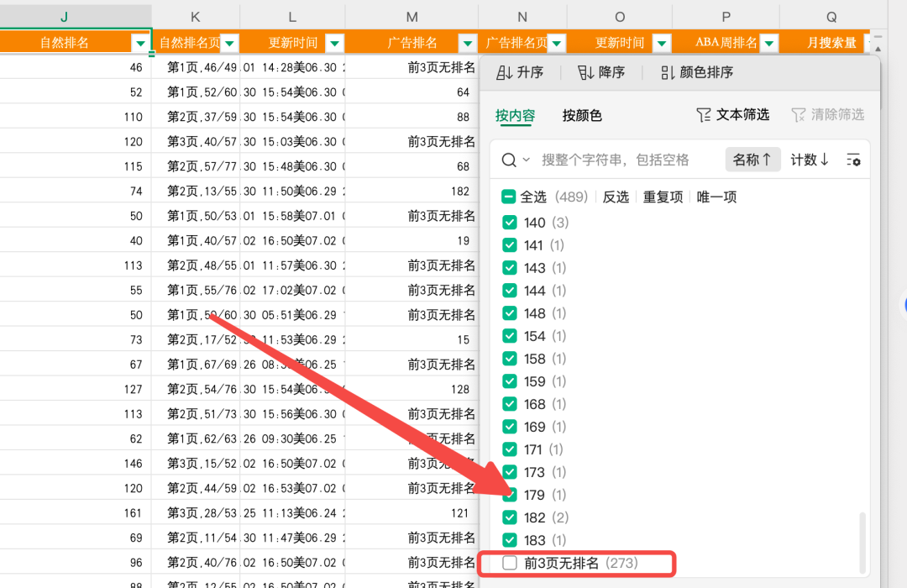Click 清除筛选 clear filter
The height and width of the screenshot is (588, 907).
click(828, 115)
